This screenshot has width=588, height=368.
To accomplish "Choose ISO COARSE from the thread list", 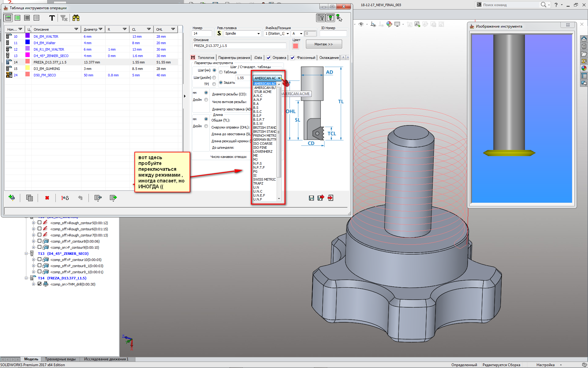I will [263, 144].
